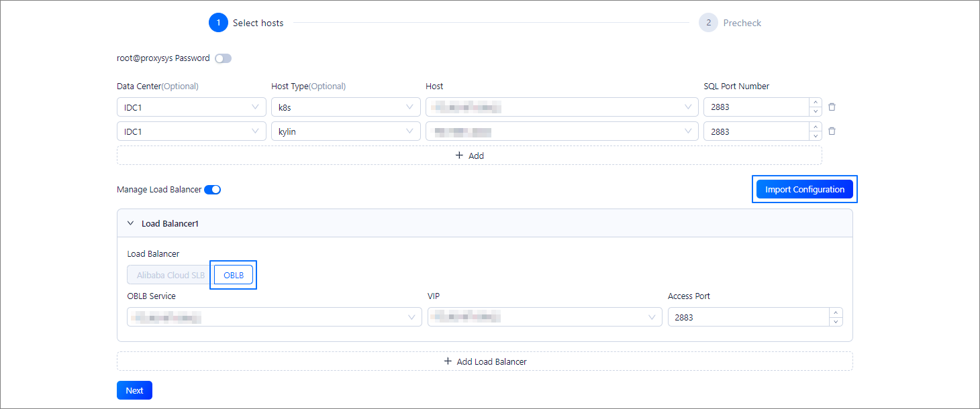
Task: Click Import Configuration button
Action: pos(804,190)
